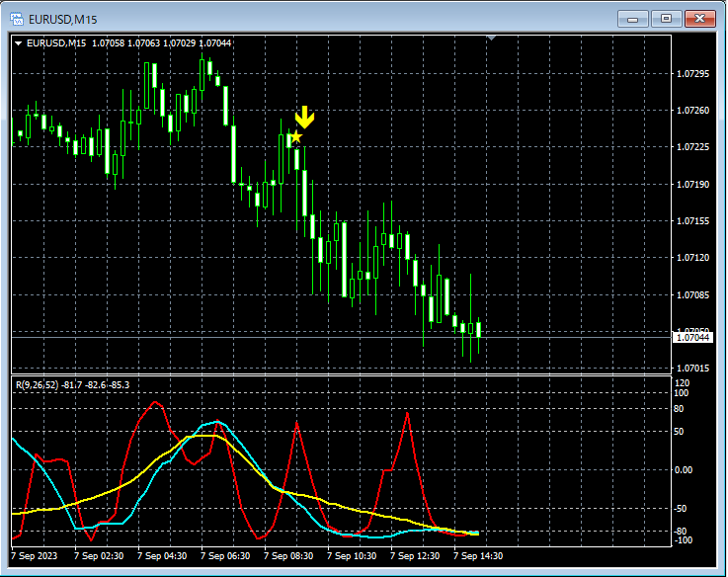Screen dimensions: 728x577
Task: Click the 7 Sep 10:30 time label
Action: click(x=352, y=555)
